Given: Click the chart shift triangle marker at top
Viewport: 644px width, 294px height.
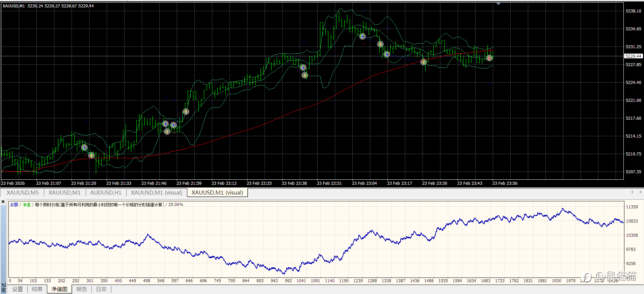Looking at the screenshot, I should (x=498, y=4).
